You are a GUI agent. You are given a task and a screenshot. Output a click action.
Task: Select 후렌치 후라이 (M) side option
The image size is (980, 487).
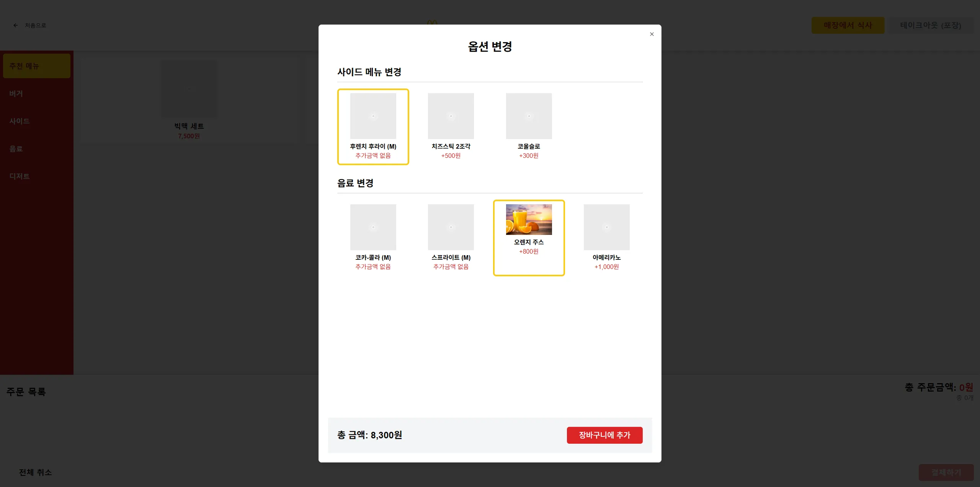coord(373,127)
